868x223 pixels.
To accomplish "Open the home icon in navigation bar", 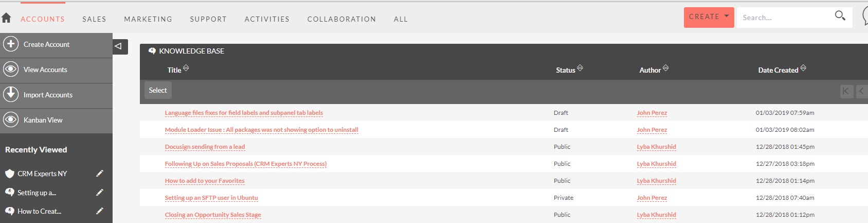I will pos(6,18).
